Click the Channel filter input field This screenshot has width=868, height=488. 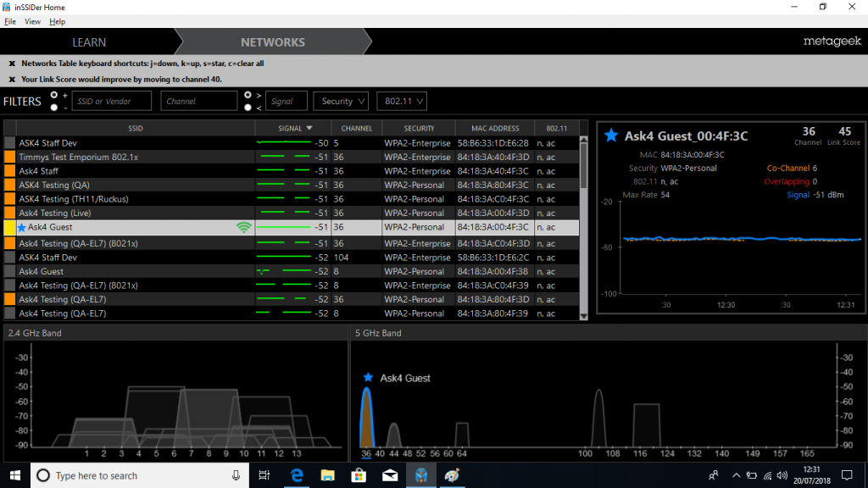pos(198,100)
